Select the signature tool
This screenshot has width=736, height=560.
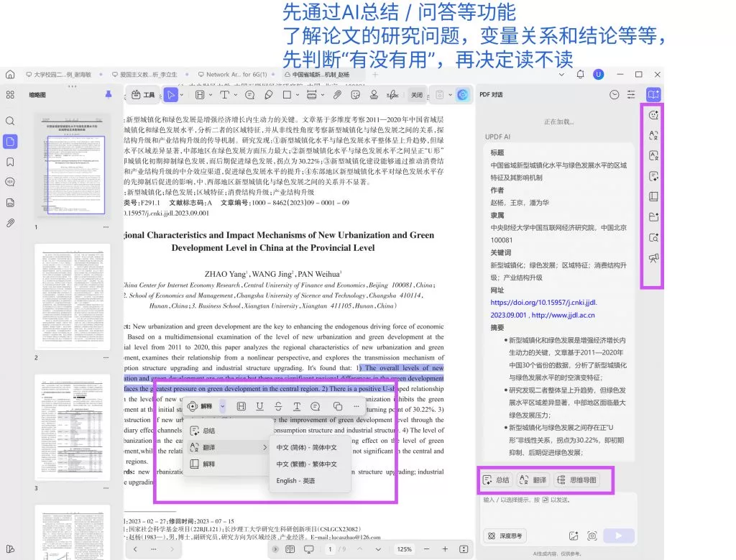pos(393,94)
